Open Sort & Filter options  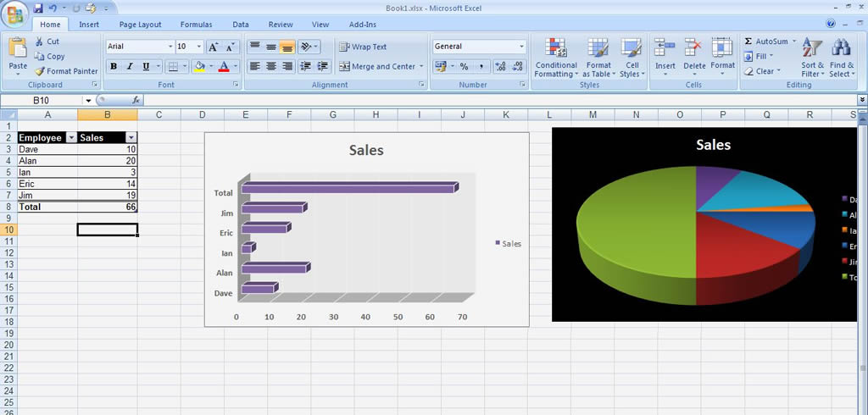[x=813, y=58]
